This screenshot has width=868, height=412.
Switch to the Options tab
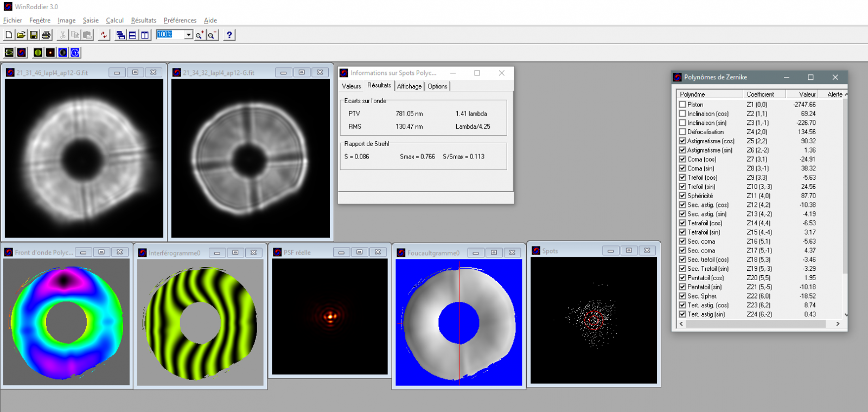pos(438,86)
